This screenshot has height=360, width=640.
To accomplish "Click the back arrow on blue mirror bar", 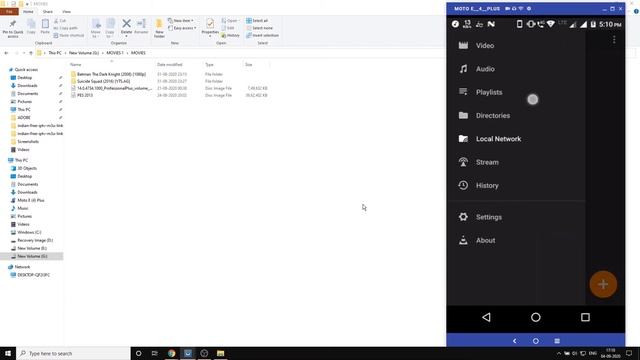I will [x=514, y=341].
